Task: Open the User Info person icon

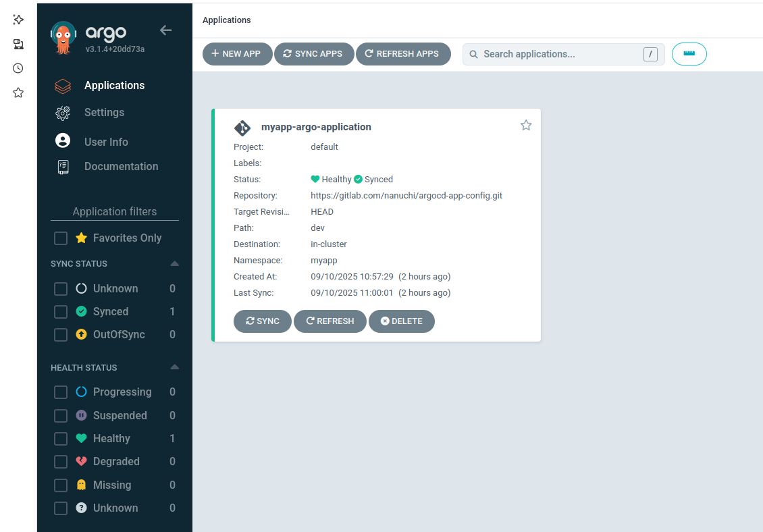Action: pyautogui.click(x=63, y=141)
